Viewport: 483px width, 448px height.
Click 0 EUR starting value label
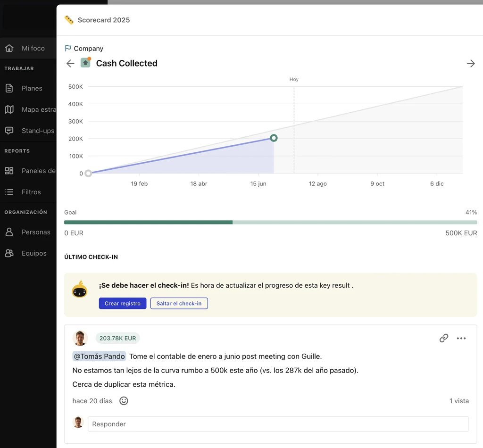coord(74,233)
